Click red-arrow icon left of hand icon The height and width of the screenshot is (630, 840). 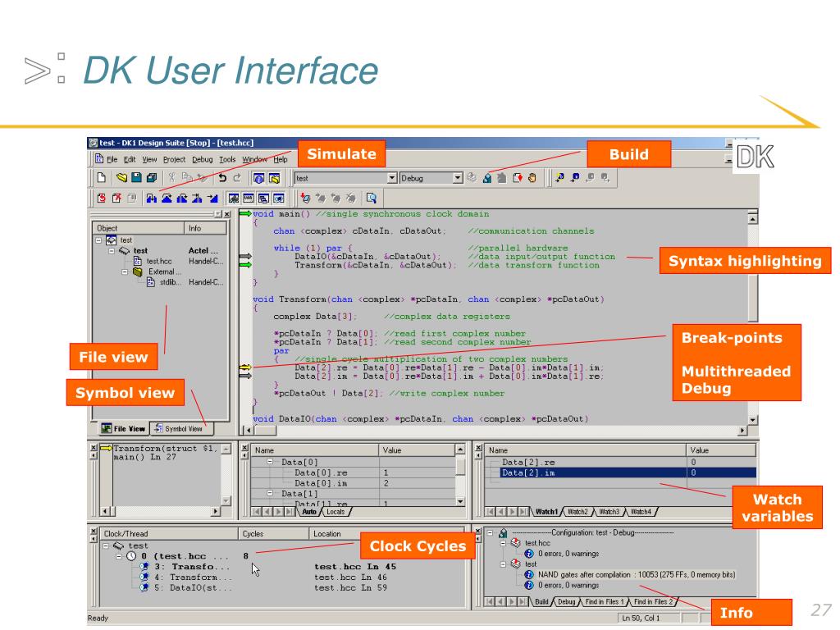point(517,178)
